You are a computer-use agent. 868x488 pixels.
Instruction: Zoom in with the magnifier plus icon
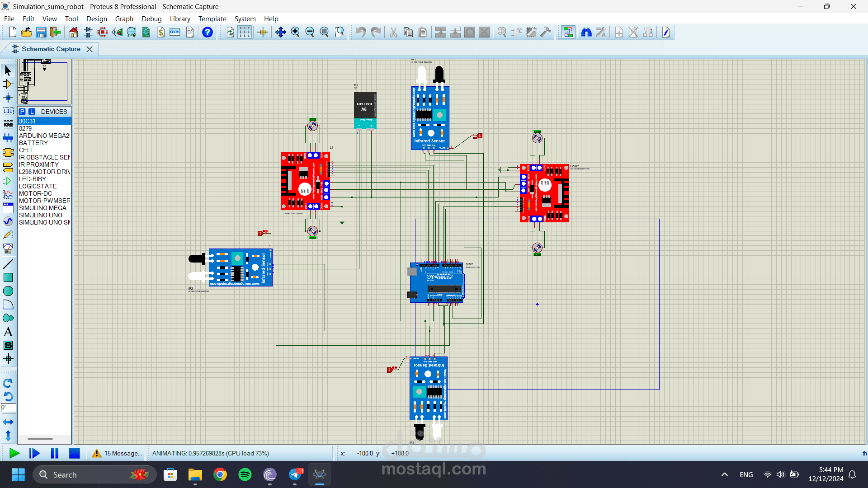click(295, 32)
